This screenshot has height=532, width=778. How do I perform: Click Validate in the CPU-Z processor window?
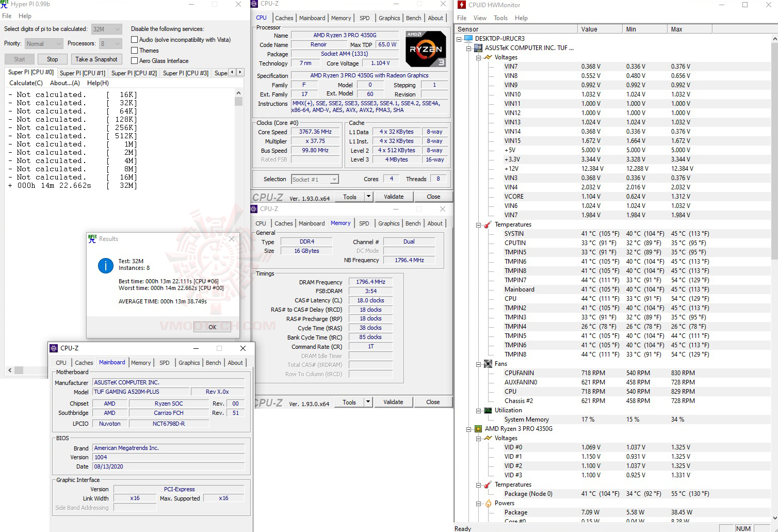[394, 197]
